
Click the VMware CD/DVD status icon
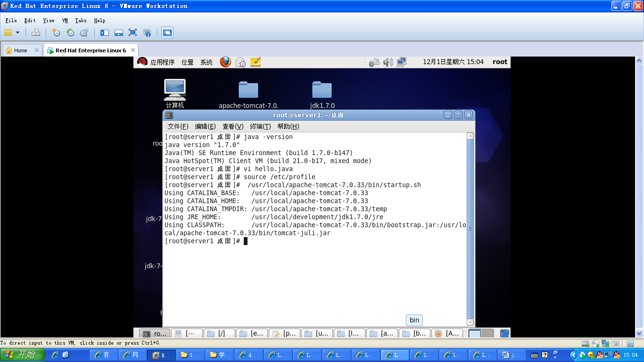(x=595, y=344)
